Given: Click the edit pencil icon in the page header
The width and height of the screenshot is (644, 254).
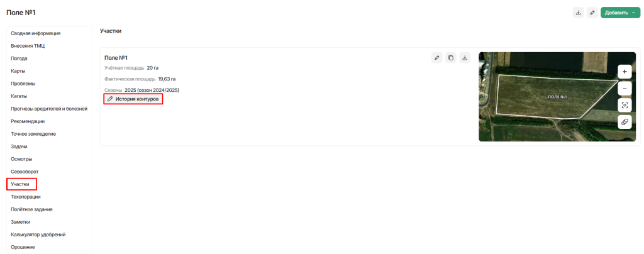Looking at the screenshot, I should point(592,13).
